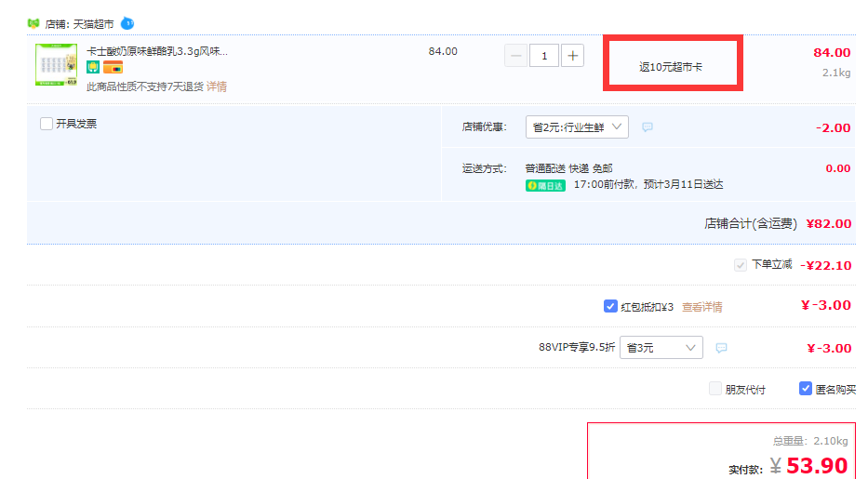Click the green 隔日达 next-day delivery badge
Image resolution: width=868 pixels, height=479 pixels.
pos(545,185)
